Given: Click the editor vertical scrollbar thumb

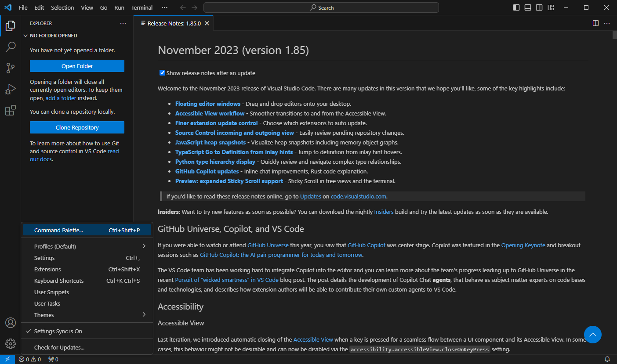Looking at the screenshot, I should click(x=614, y=35).
